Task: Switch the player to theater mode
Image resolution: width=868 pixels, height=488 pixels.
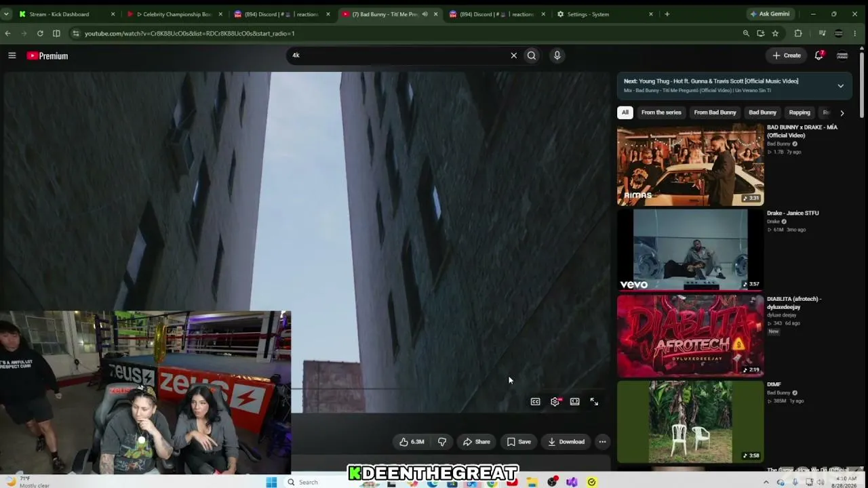Action: point(574,402)
